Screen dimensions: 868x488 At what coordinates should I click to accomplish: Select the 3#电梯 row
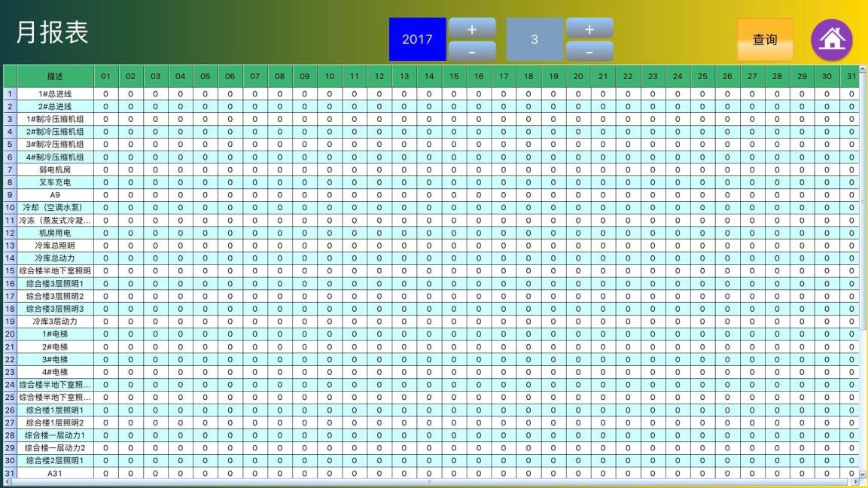pos(431,359)
